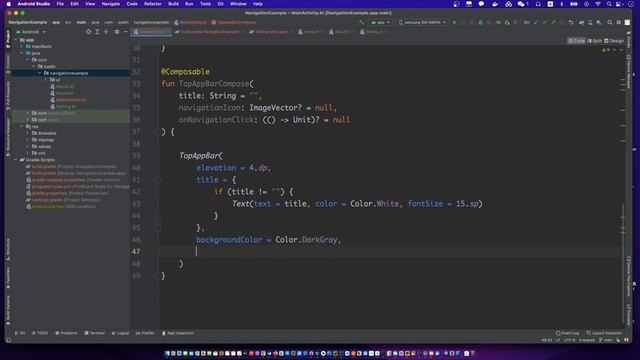This screenshot has height=360, width=640.
Task: Click the green Run app button
Action: pyautogui.click(x=454, y=22)
